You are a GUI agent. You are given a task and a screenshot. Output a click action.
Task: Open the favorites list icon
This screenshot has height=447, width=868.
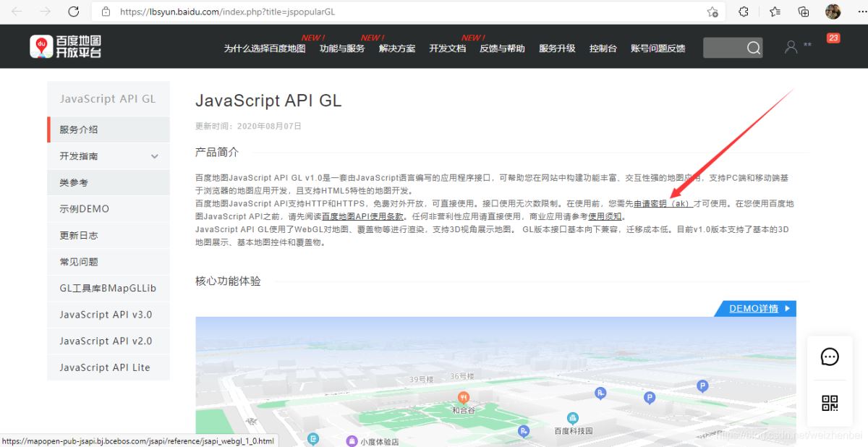pos(775,12)
